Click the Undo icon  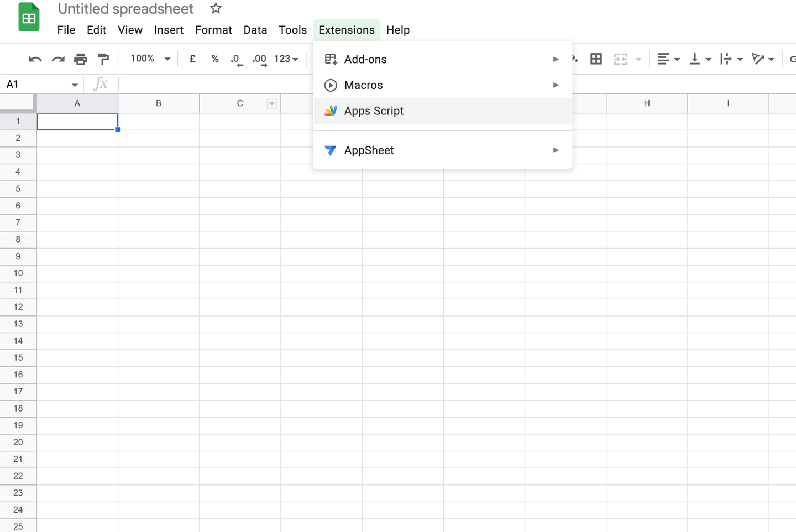coord(34,59)
